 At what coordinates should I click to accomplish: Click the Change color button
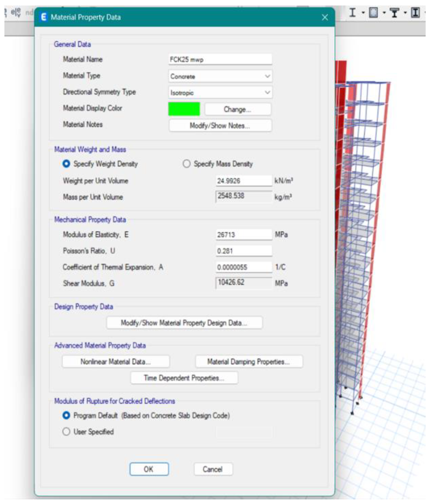coord(237,109)
